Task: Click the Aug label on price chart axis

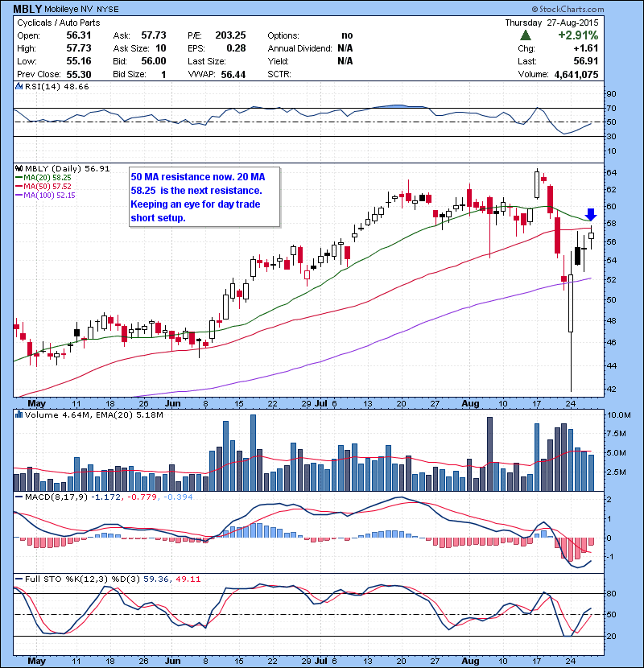Action: [471, 403]
